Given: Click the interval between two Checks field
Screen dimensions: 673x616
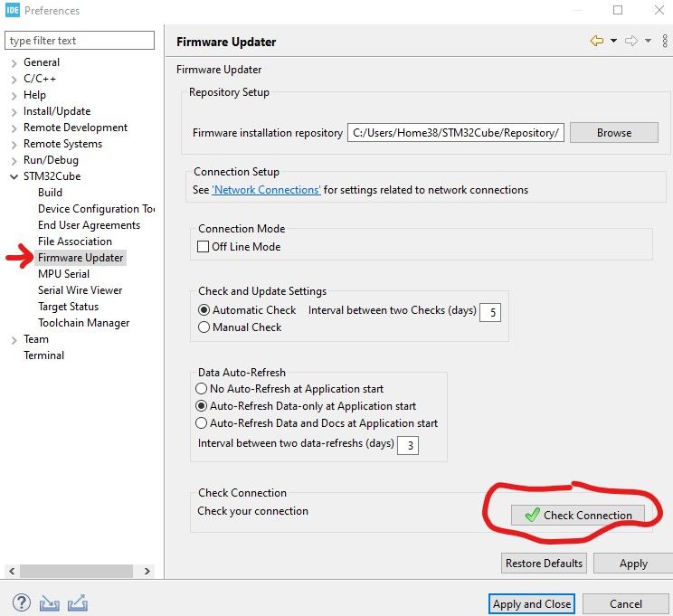Looking at the screenshot, I should click(490, 312).
